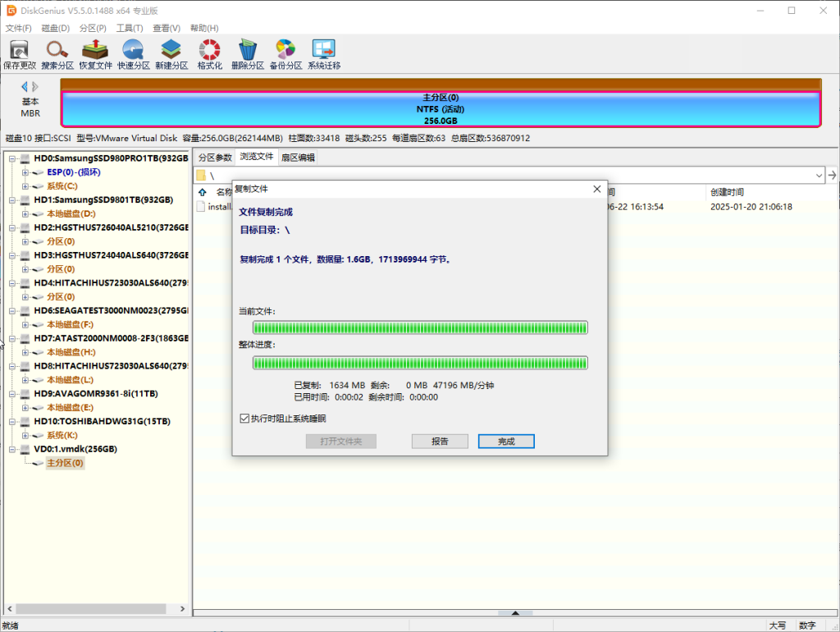
Task: Click the 搜索分区 search partition icon
Action: coord(57,54)
